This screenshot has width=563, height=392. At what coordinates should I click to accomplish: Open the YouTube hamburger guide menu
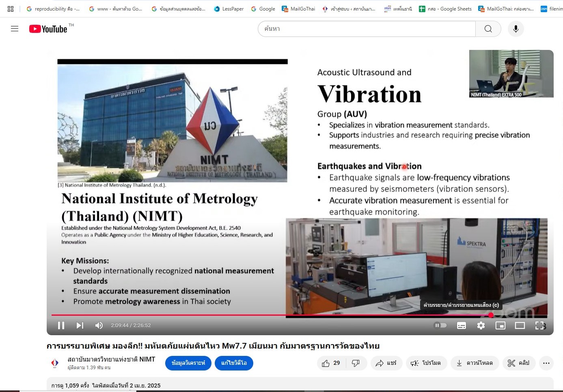15,29
